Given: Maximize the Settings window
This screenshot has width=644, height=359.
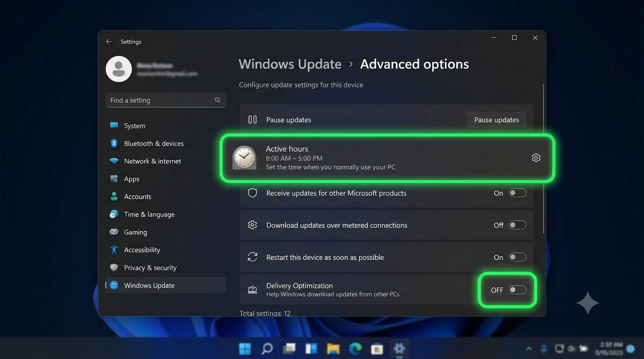Looking at the screenshot, I should click(514, 37).
